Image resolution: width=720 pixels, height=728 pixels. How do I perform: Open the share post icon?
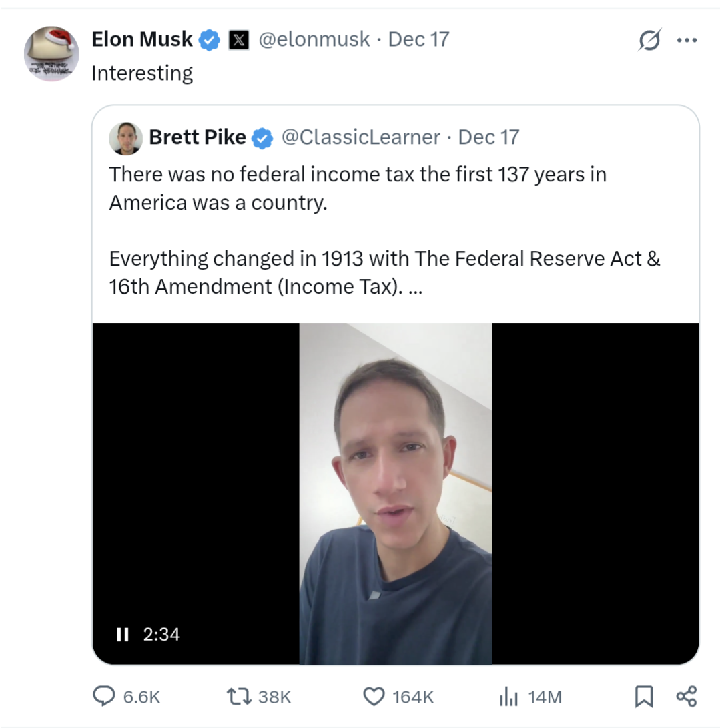686,697
